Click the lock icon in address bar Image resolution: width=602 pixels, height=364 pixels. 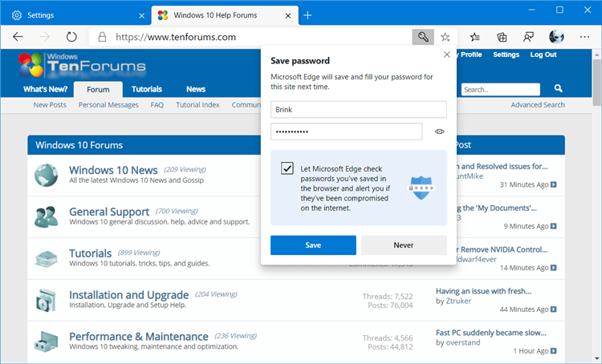click(x=102, y=37)
